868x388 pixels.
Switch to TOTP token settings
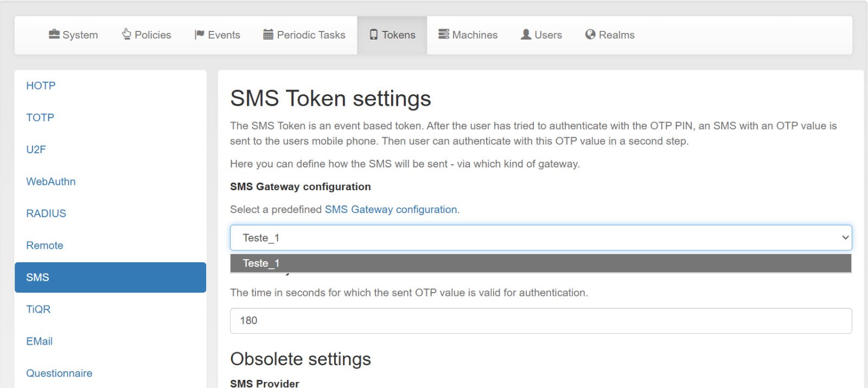click(40, 118)
